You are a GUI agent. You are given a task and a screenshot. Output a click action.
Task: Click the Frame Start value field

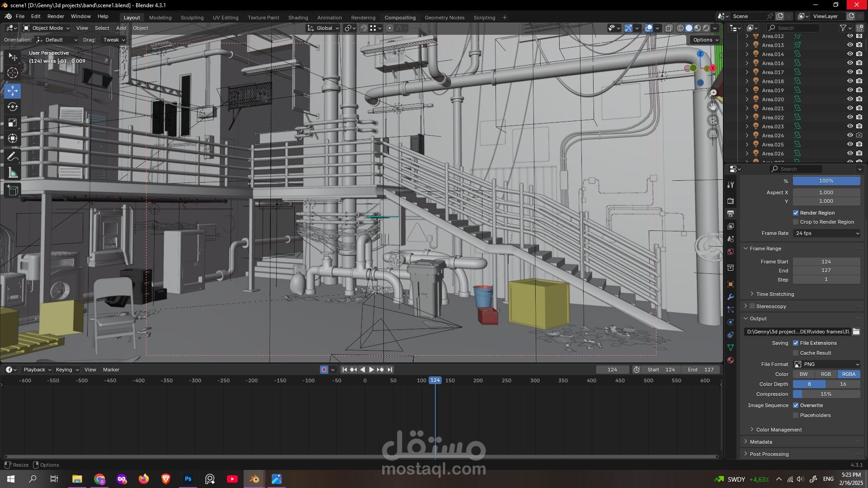[x=826, y=262]
